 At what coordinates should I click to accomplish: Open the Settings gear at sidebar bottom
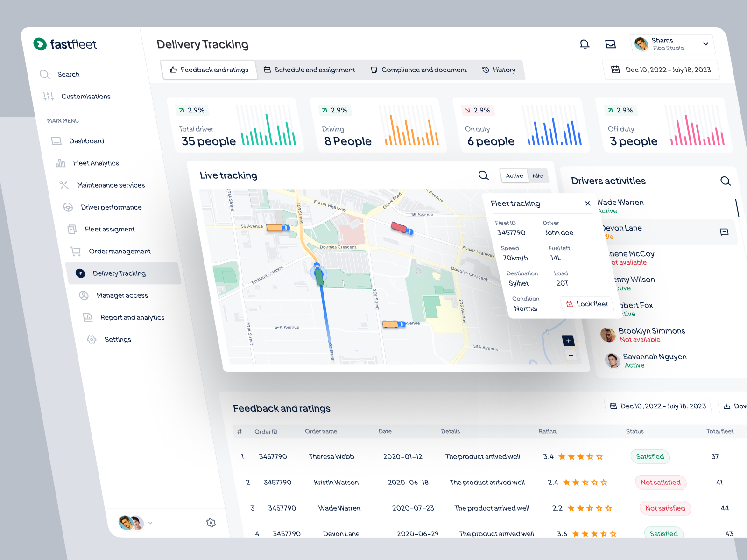pyautogui.click(x=211, y=523)
